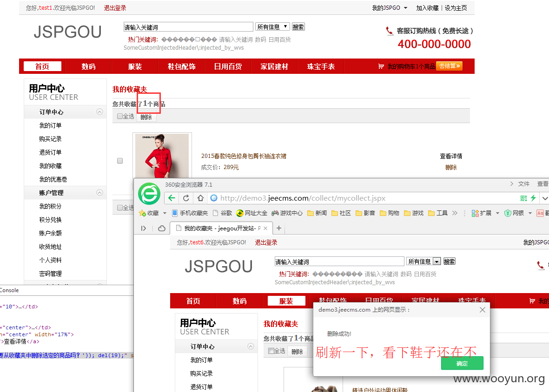Close the 我的收藏夹 browser tab

(265, 229)
